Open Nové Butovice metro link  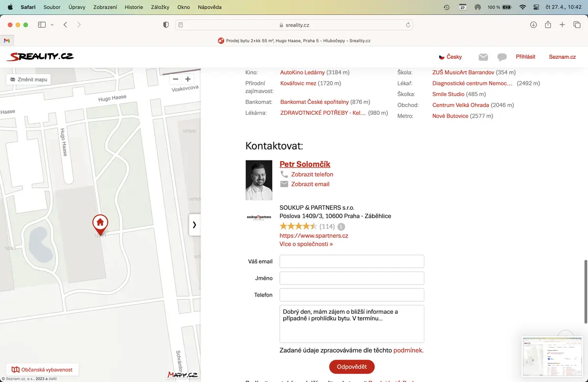click(450, 116)
